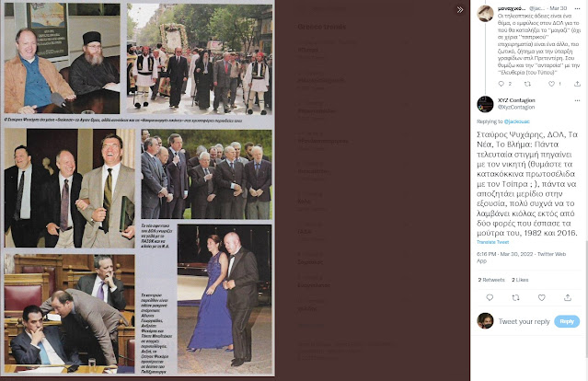The image size is (588, 381).
Task: Retweet the XYZ Contagion tweet
Action: coord(515,297)
